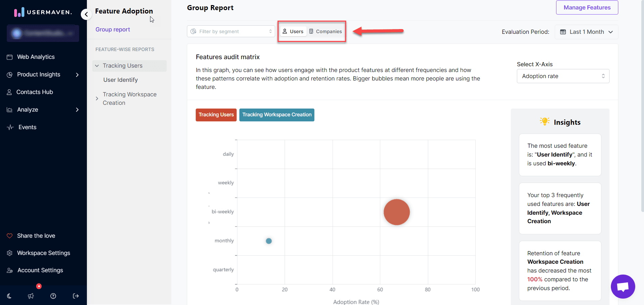The height and width of the screenshot is (305, 644).
Task: Click the logout icon in bottom bar
Action: pos(76,296)
